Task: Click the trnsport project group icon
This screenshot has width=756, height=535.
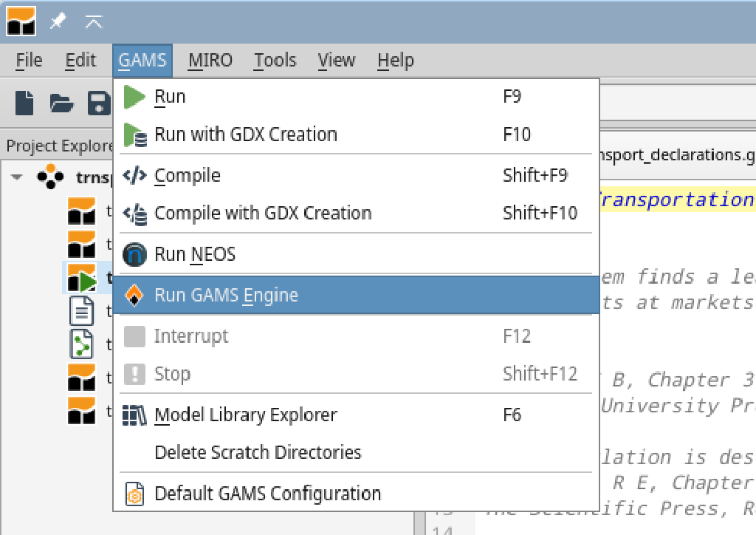Action: (50, 177)
